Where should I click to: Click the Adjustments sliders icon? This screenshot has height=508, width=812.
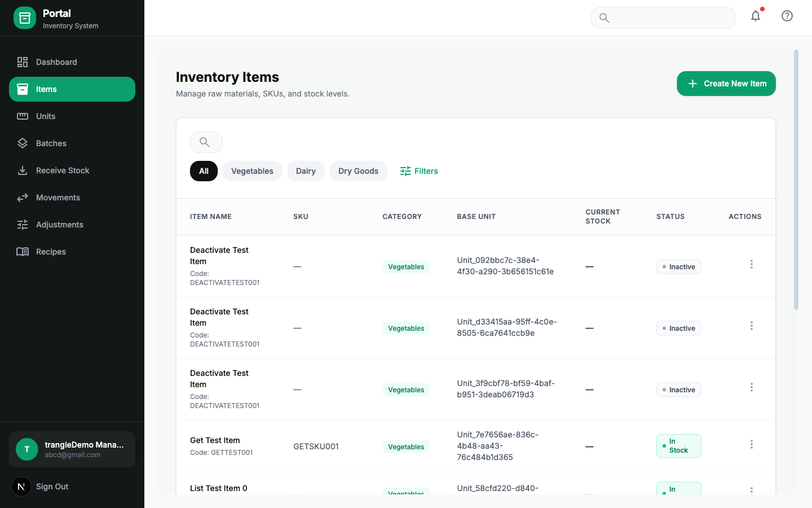click(23, 225)
